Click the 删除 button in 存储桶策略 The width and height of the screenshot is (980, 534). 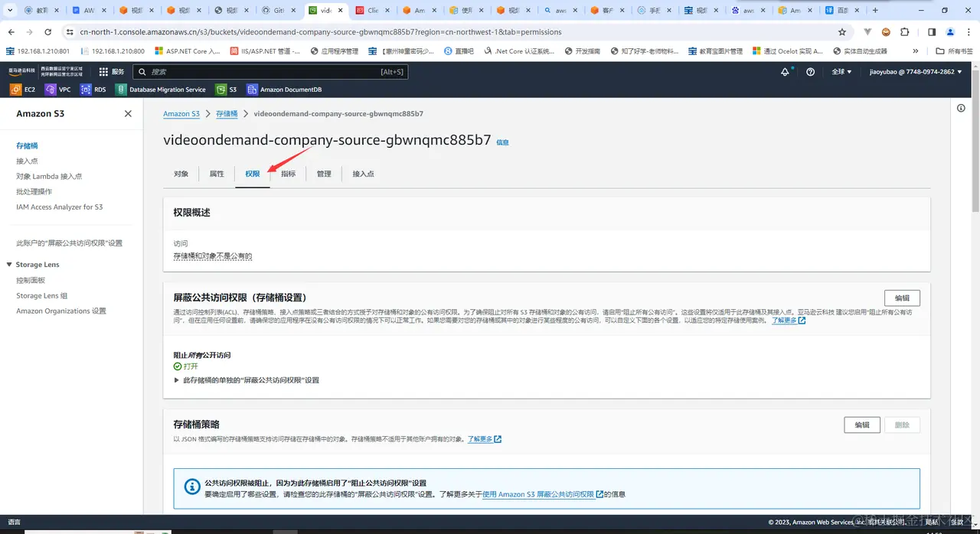pyautogui.click(x=902, y=425)
